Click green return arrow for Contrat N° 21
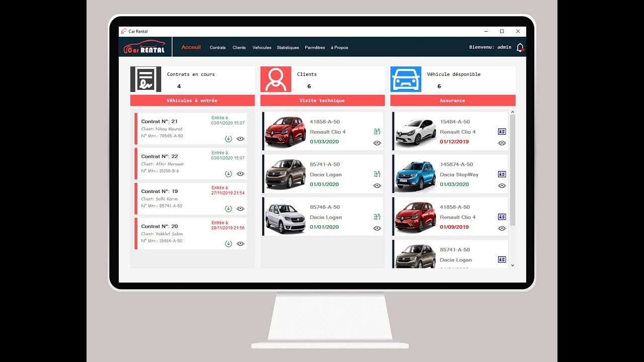The width and height of the screenshot is (644, 362). [x=228, y=139]
